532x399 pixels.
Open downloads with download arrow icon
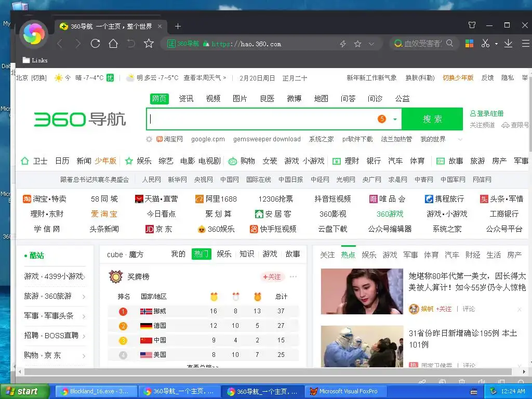(x=508, y=44)
